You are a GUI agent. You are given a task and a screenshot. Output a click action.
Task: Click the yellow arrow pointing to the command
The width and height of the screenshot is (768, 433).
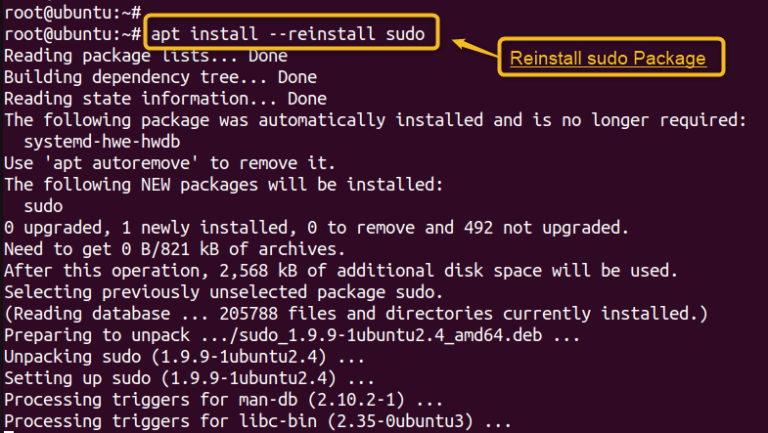(474, 48)
